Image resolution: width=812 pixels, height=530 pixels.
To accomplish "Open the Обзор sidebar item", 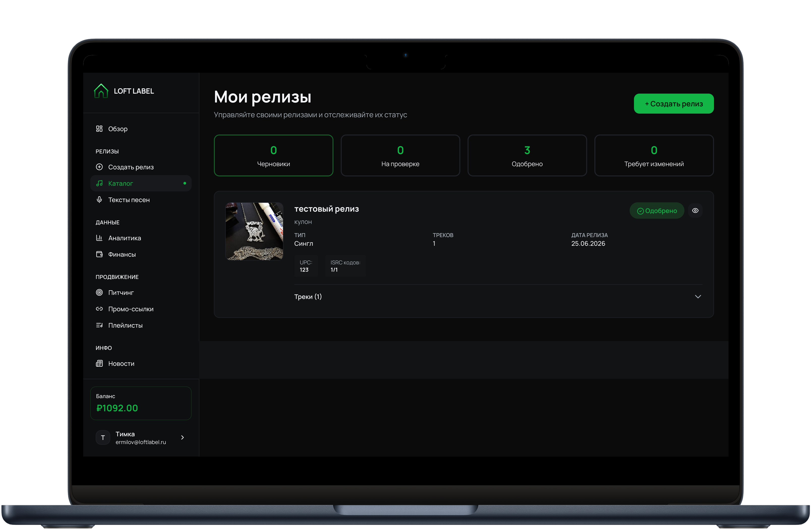I will click(x=141, y=129).
